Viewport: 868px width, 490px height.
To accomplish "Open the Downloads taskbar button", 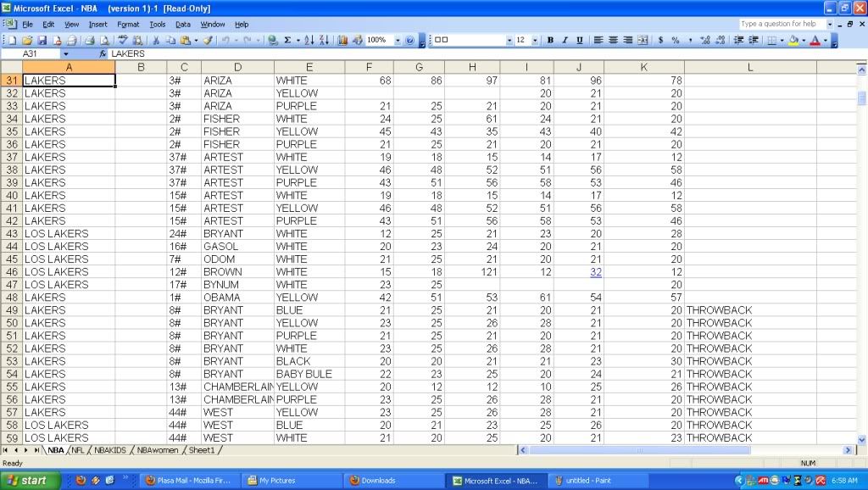I will [x=393, y=481].
